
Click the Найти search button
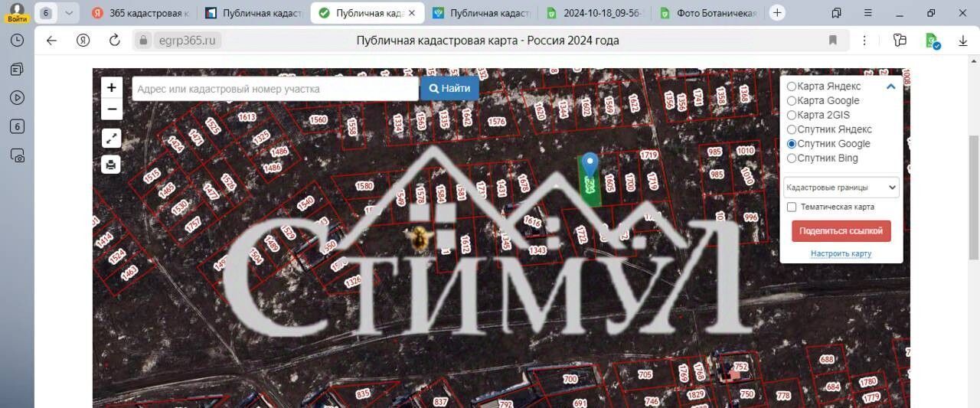449,89
